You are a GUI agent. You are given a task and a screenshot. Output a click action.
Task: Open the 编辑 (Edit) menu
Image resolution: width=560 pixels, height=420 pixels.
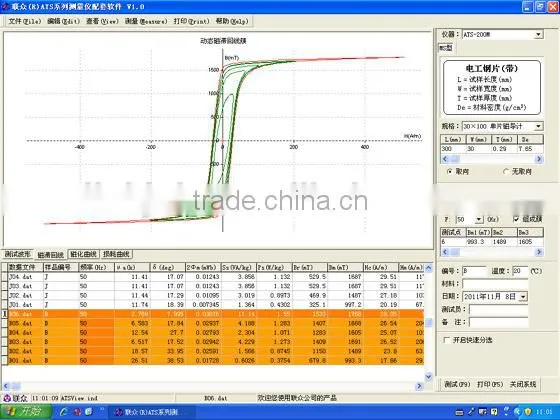[x=64, y=21]
